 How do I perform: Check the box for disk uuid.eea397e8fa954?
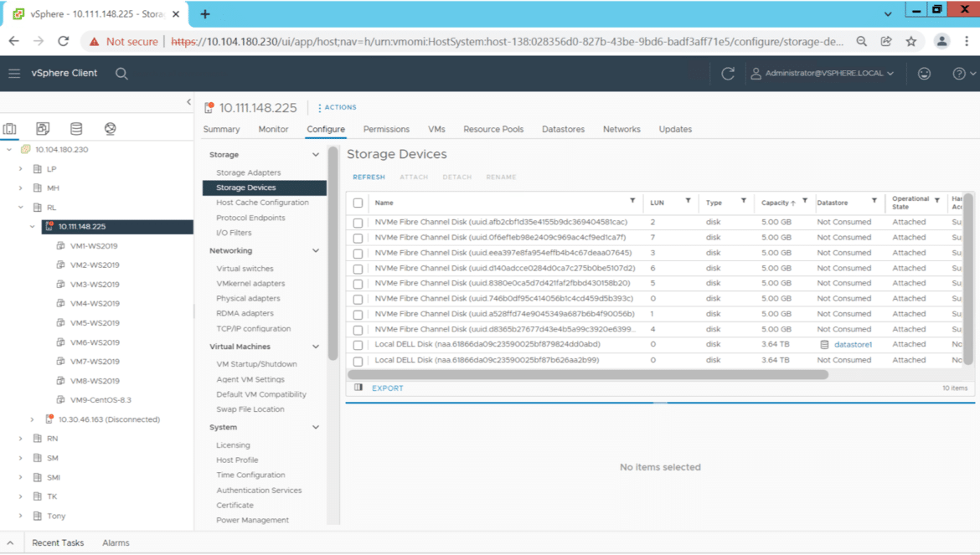coord(358,254)
